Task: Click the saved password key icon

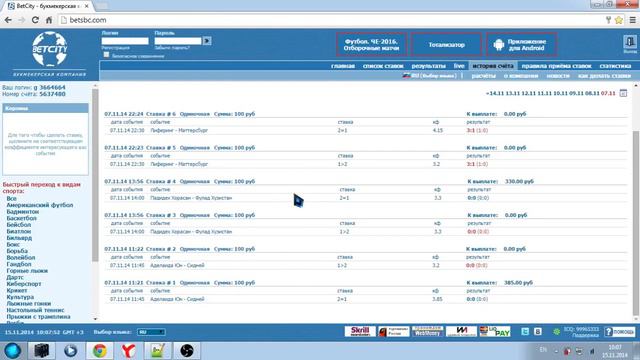Action: pos(608,20)
